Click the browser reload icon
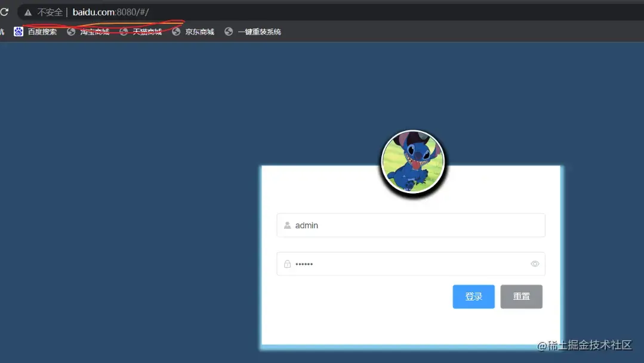The height and width of the screenshot is (363, 644). point(4,12)
